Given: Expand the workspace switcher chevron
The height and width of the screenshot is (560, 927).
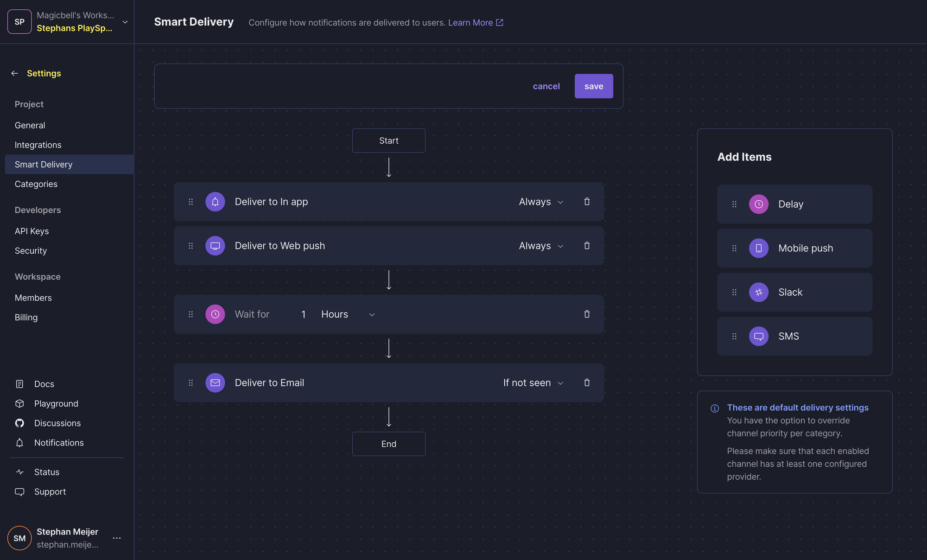Looking at the screenshot, I should click(125, 22).
